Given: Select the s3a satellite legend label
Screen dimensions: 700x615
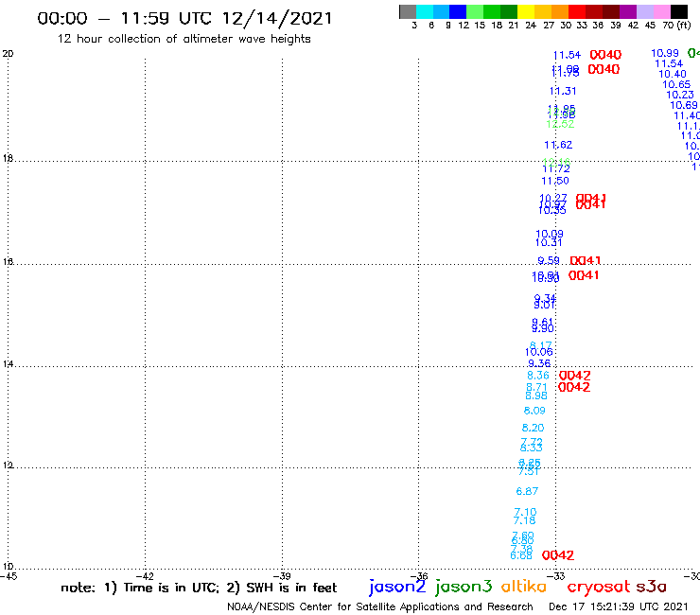Looking at the screenshot, I should [x=651, y=587].
